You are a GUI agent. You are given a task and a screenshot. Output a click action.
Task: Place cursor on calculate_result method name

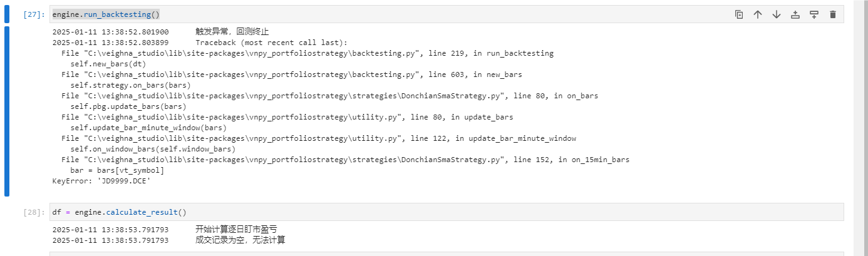click(x=142, y=212)
